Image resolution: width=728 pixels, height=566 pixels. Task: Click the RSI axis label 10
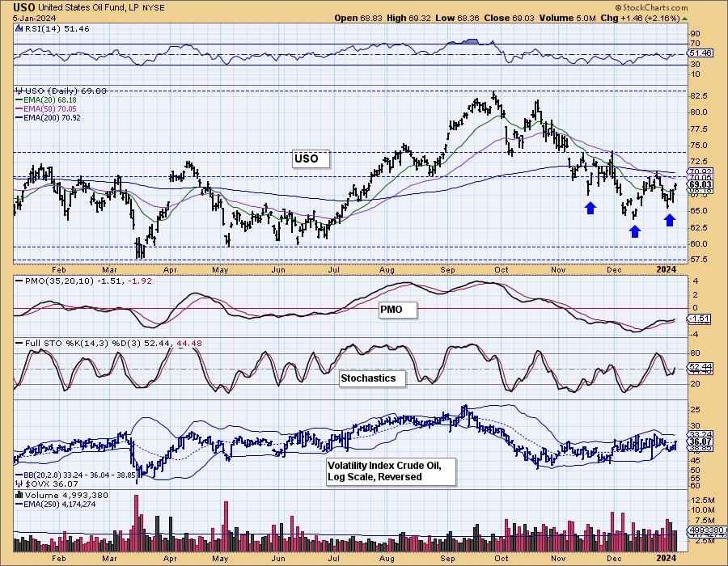coord(696,74)
